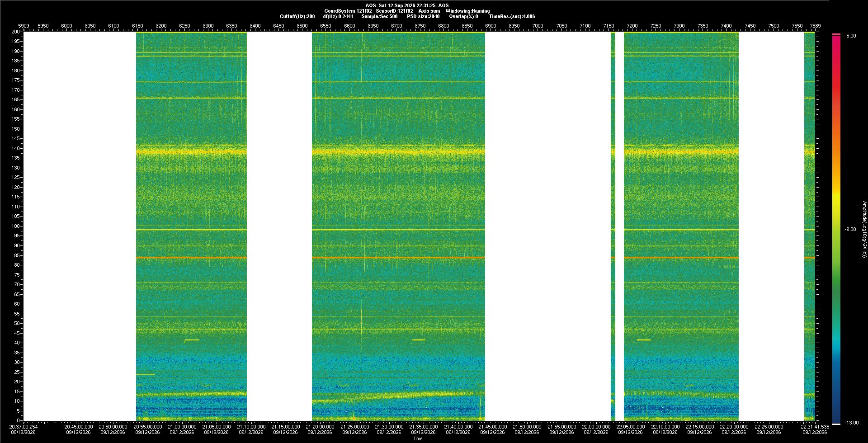
Task: Click the Time label below the axis
Action: [418, 438]
